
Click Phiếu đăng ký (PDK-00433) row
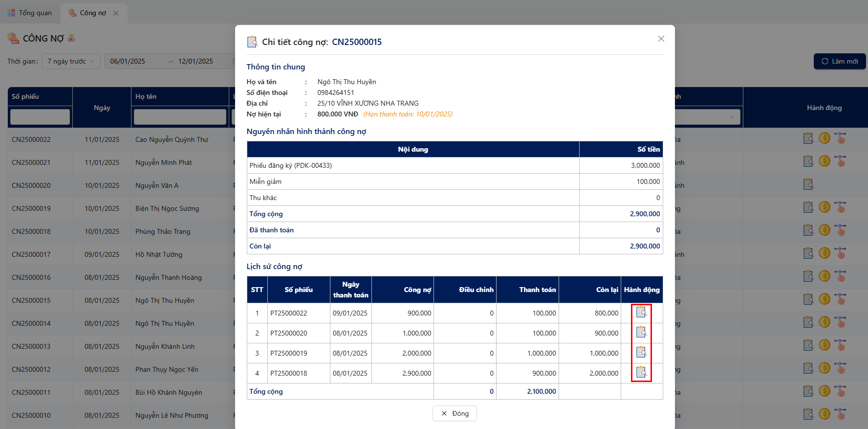[455, 165]
